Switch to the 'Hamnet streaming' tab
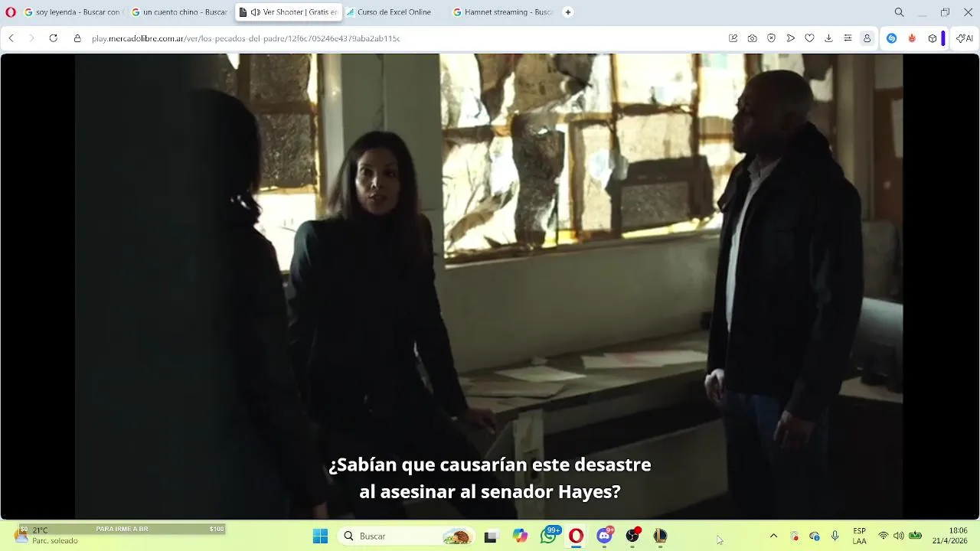The height and width of the screenshot is (551, 980). click(x=502, y=12)
